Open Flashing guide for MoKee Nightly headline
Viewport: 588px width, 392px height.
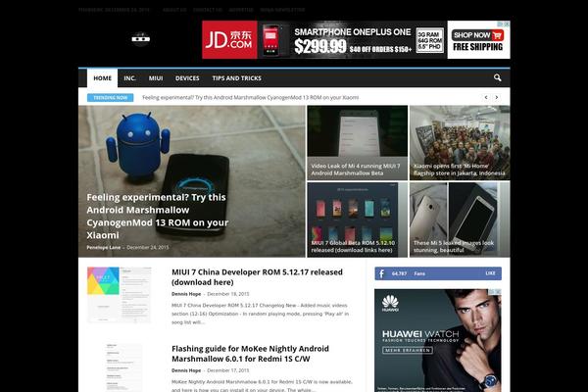point(250,354)
